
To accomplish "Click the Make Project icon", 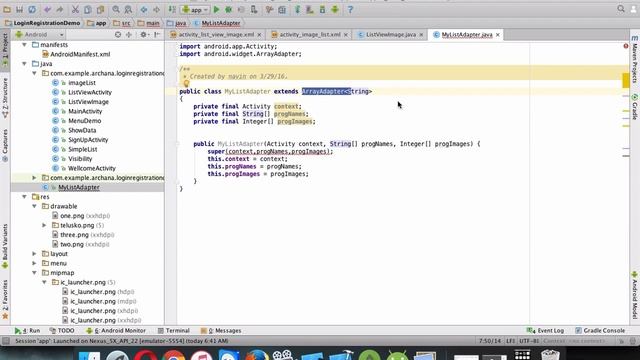I will pos(172,9).
